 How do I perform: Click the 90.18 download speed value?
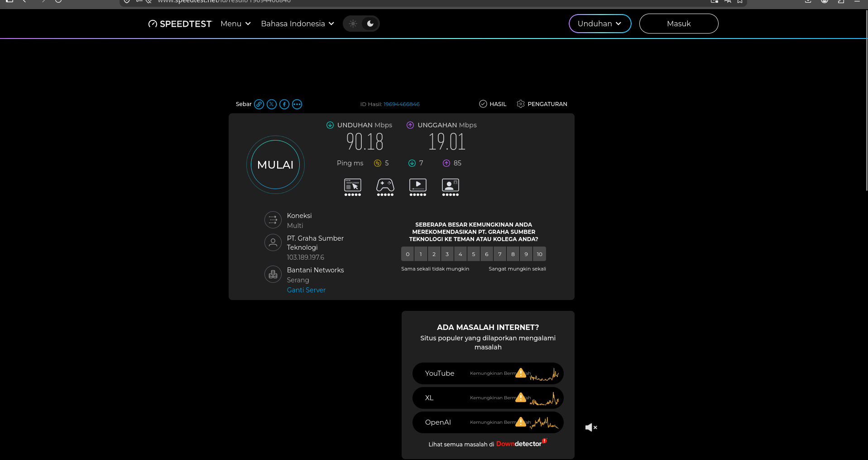(365, 142)
